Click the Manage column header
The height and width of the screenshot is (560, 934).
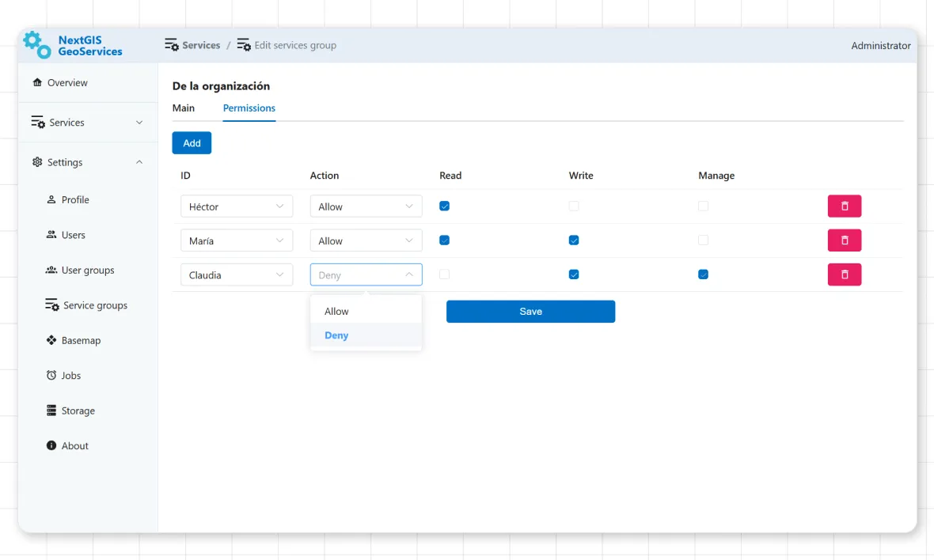coord(716,176)
